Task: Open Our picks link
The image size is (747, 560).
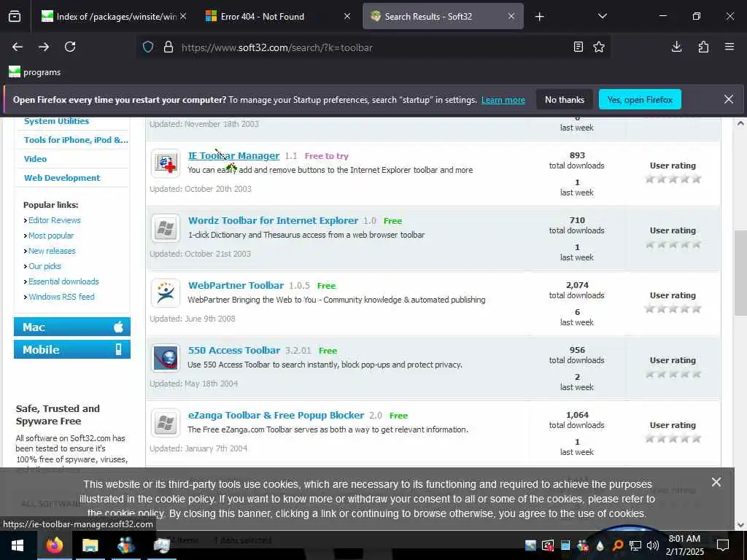Action: point(44,266)
